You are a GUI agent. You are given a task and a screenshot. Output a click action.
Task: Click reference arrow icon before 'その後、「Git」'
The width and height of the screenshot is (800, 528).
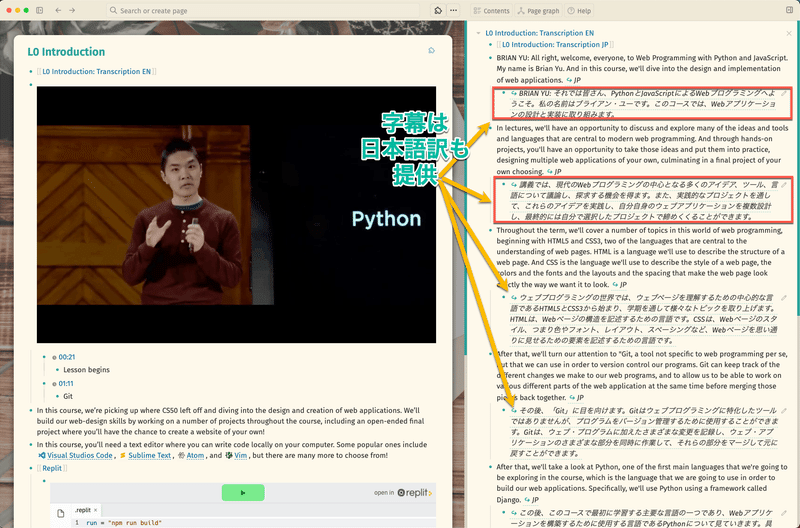point(514,411)
